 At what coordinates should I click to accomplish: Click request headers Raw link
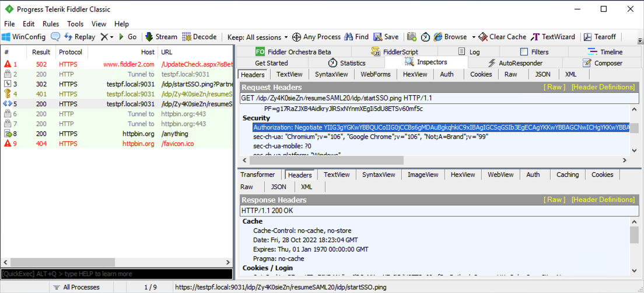tap(555, 87)
